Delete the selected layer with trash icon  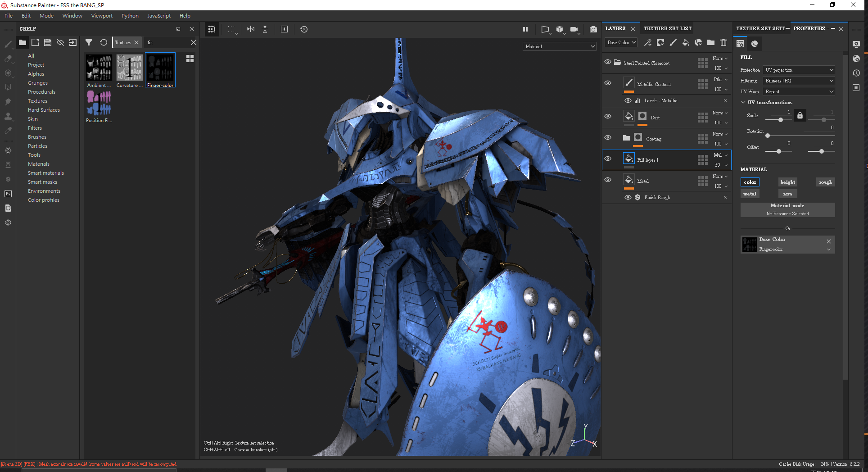[x=723, y=42]
